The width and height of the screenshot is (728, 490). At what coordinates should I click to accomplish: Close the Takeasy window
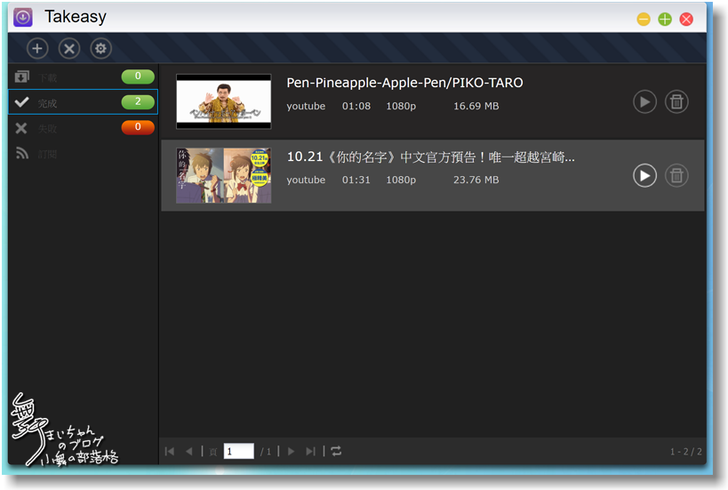(x=686, y=19)
